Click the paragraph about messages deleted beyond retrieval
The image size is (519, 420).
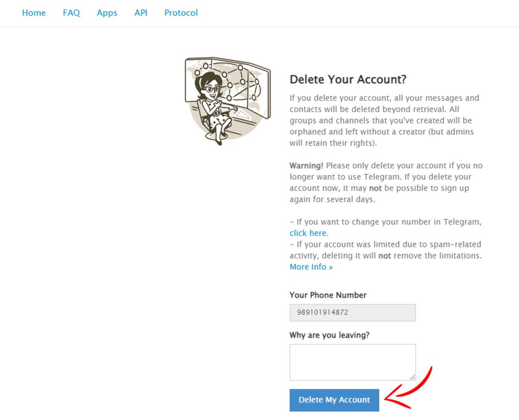(385, 121)
